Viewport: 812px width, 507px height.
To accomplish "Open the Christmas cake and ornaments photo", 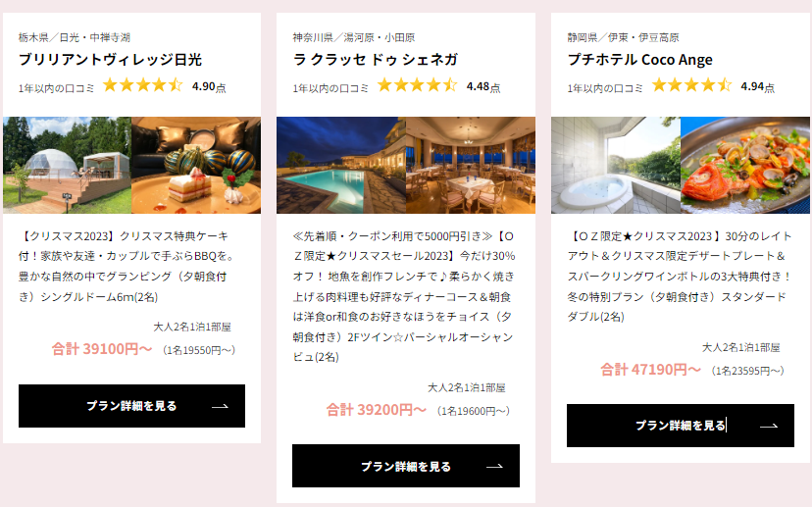I will click(196, 165).
